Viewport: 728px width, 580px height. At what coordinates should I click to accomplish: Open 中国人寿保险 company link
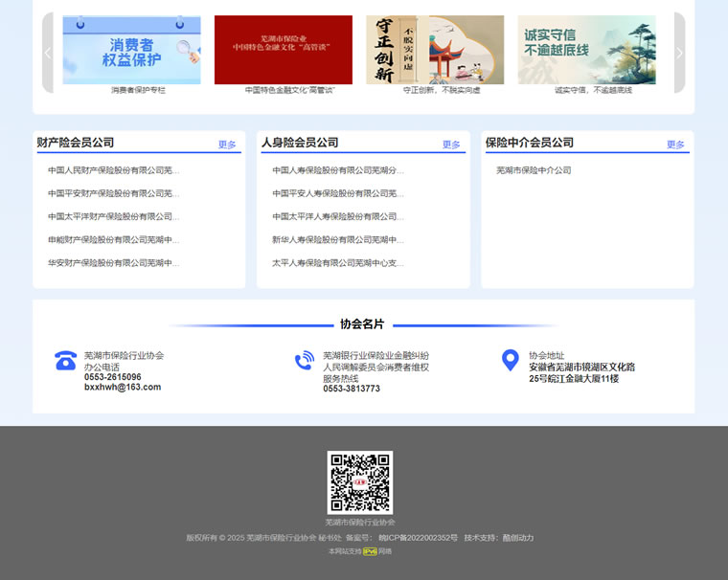pyautogui.click(x=338, y=170)
